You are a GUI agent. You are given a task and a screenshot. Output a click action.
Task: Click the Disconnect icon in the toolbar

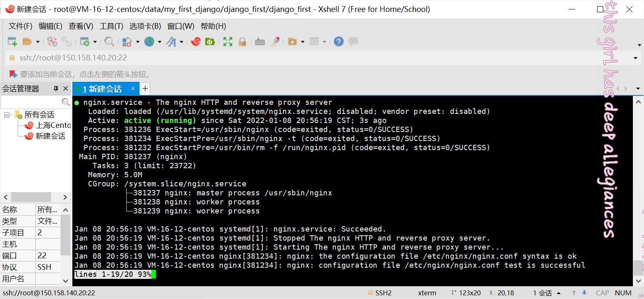(52, 42)
